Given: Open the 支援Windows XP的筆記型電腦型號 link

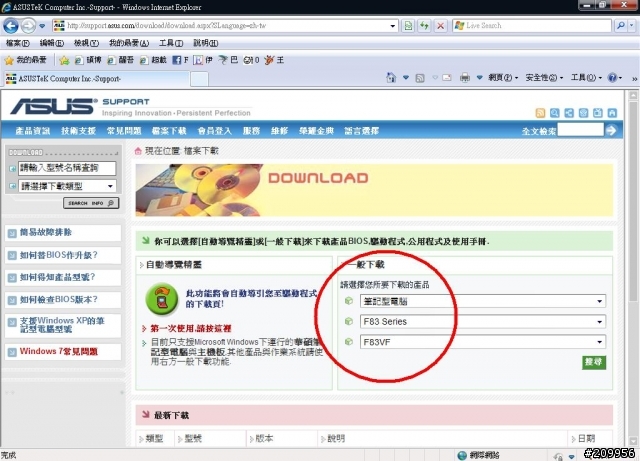Looking at the screenshot, I should 62,325.
